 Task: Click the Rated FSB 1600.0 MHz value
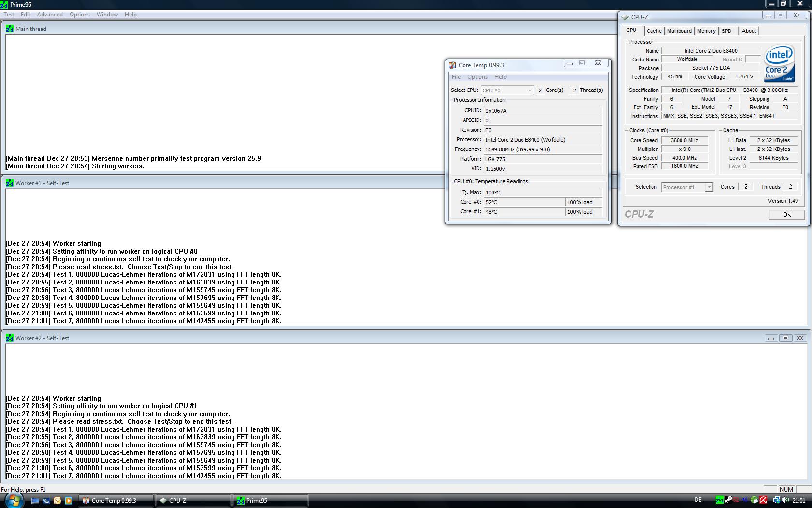[684, 166]
